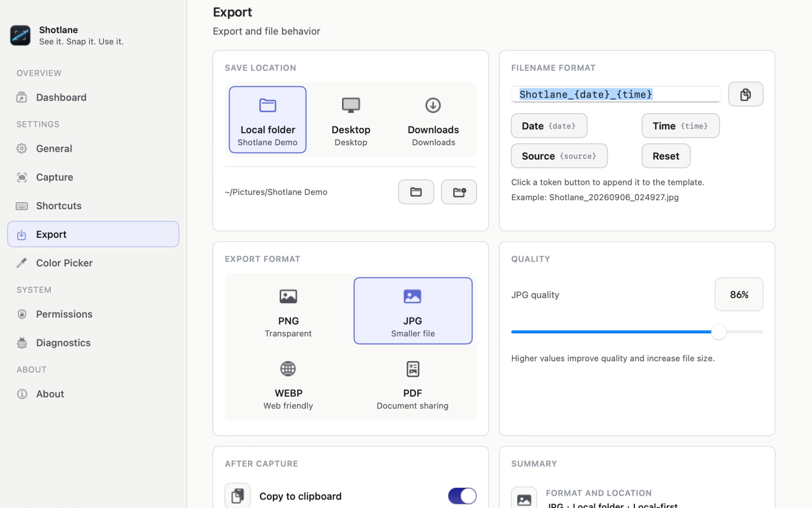Click the Diagnostics bug icon
The width and height of the screenshot is (812, 508).
coord(22,343)
